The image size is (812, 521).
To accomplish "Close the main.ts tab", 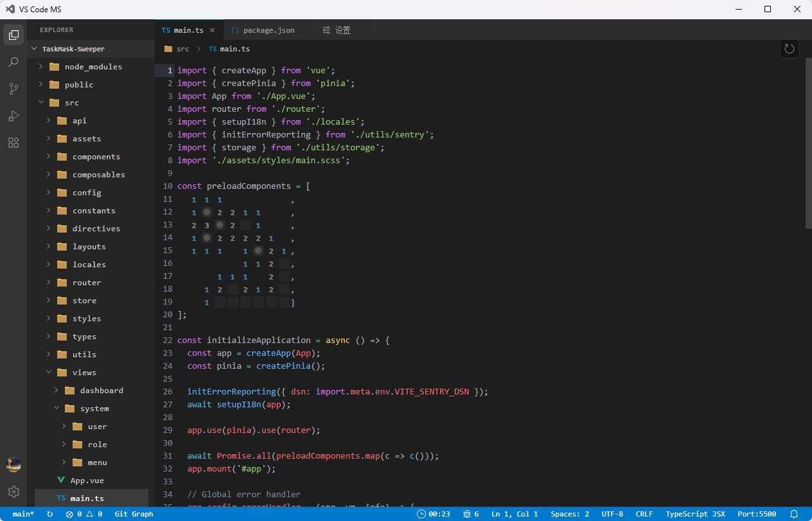I will coord(212,30).
